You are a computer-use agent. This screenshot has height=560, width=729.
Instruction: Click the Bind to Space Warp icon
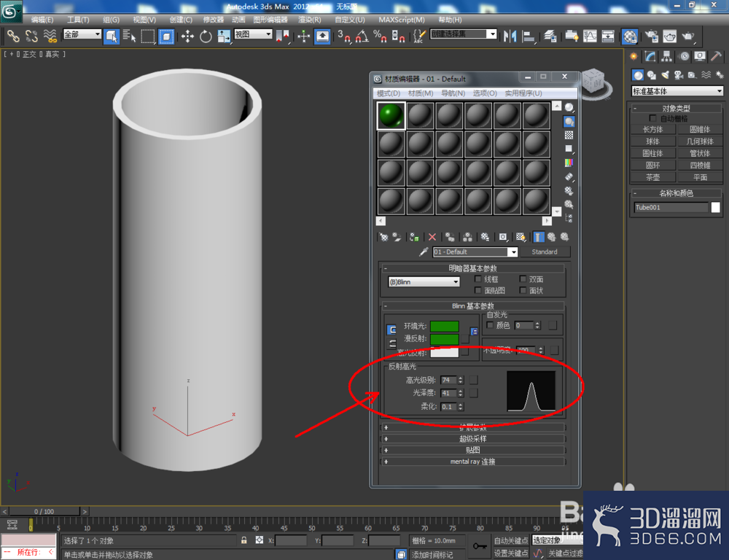[50, 36]
